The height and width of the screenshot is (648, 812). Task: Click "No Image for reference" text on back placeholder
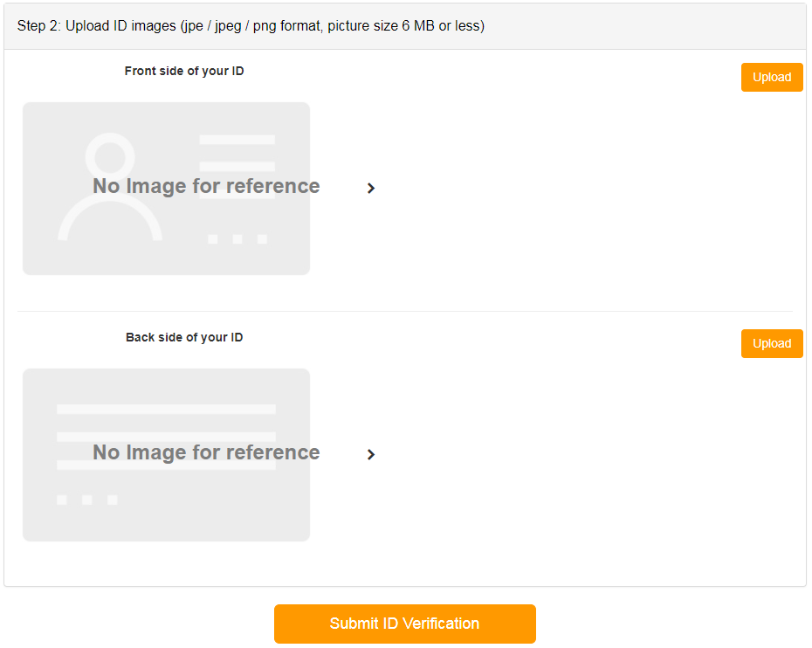206,452
